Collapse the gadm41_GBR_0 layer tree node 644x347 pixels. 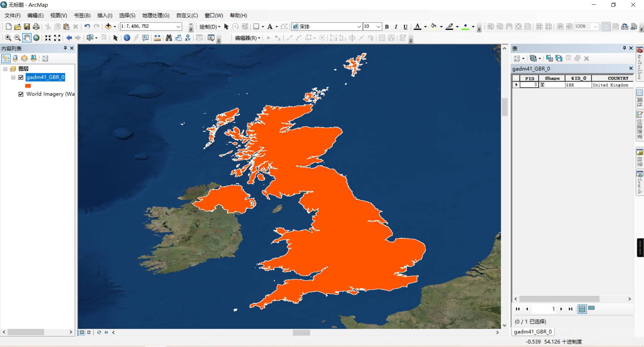pos(13,78)
